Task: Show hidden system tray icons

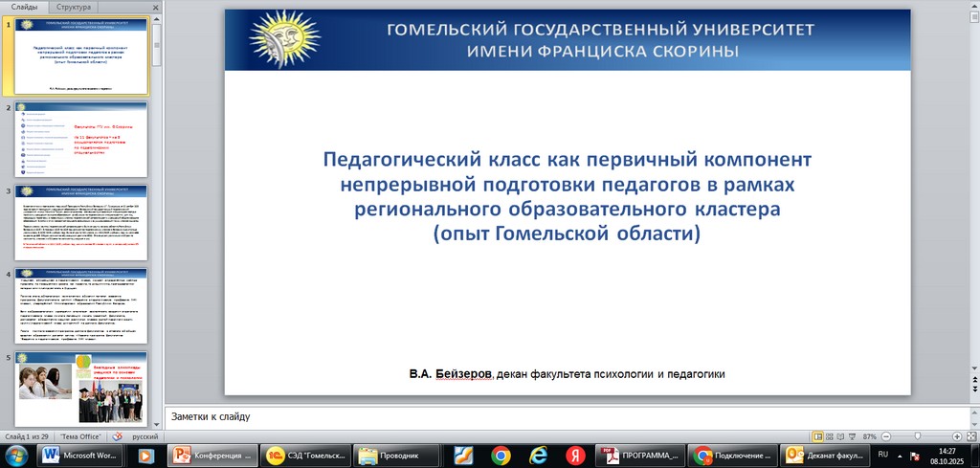Action: click(x=901, y=456)
